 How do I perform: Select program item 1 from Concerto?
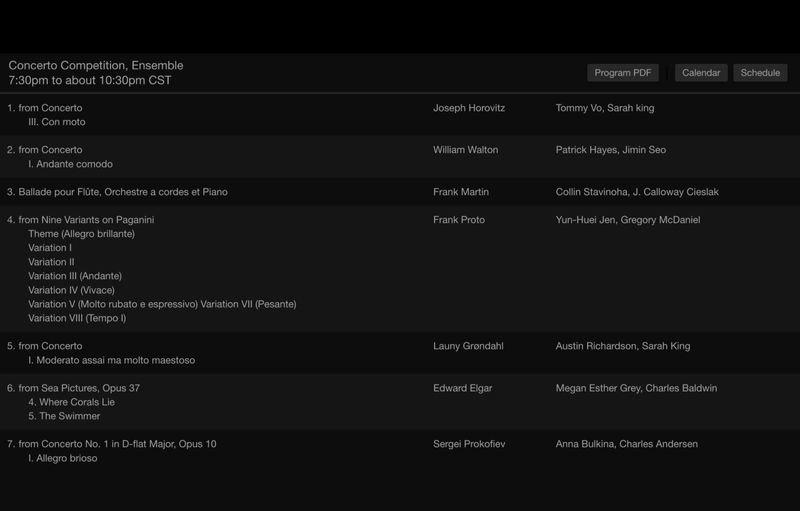tap(45, 108)
